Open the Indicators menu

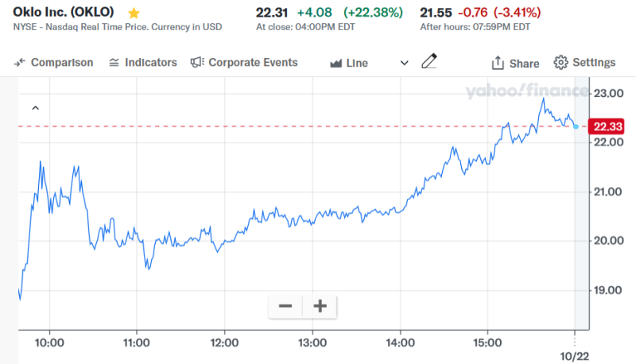pos(143,62)
